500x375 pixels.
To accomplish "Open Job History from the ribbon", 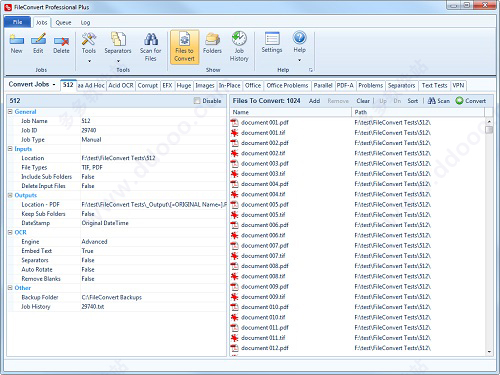I will tap(239, 39).
